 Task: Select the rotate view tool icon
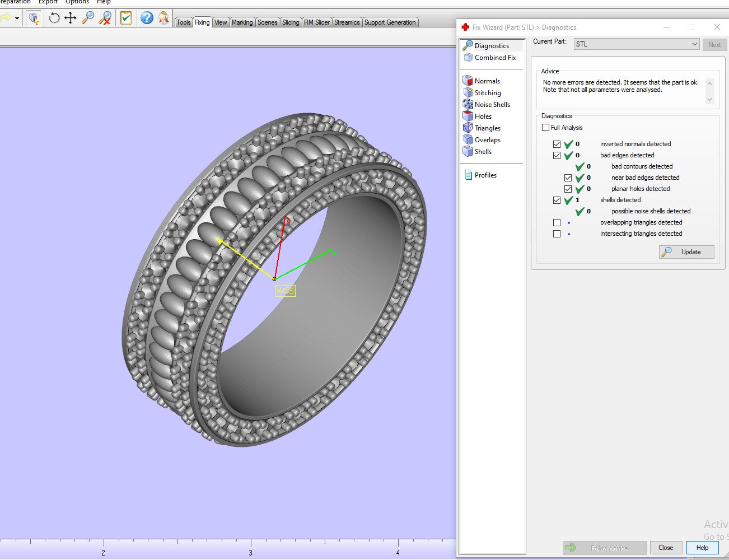tap(54, 18)
